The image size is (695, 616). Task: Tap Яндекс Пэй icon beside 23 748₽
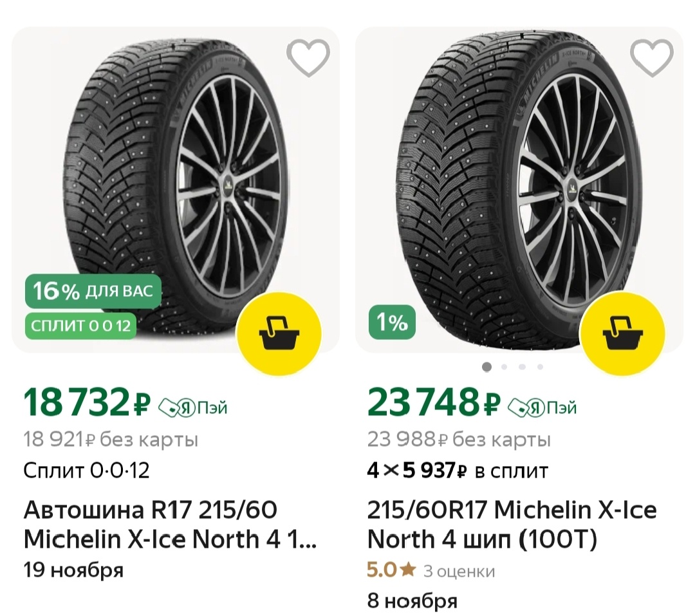pos(542,407)
